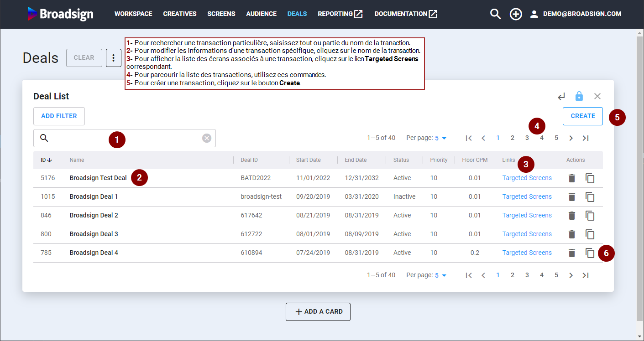The height and width of the screenshot is (341, 644).
Task: Open the search icon in top navigation
Action: [x=495, y=14]
